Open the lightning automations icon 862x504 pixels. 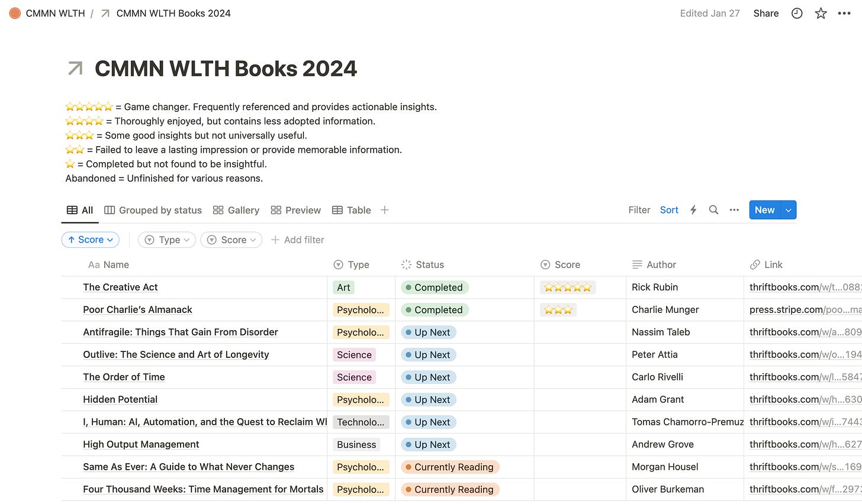693,210
